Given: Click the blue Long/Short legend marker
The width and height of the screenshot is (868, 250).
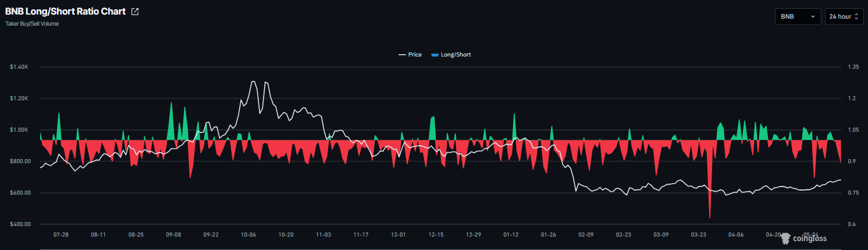Looking at the screenshot, I should [435, 55].
